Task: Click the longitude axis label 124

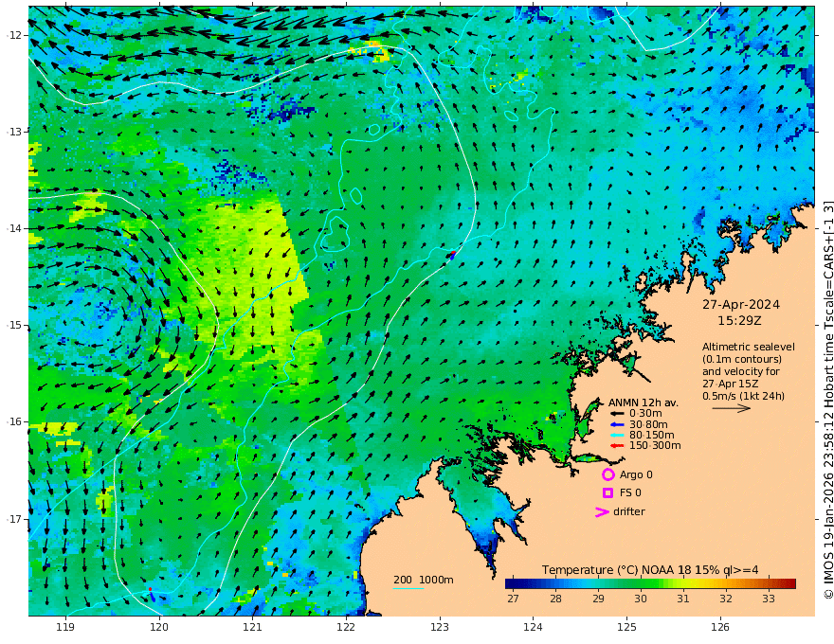Action: click(533, 628)
